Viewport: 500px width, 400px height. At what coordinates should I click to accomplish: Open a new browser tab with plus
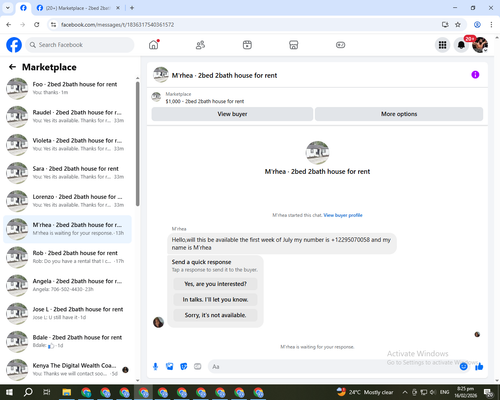pyautogui.click(x=132, y=8)
